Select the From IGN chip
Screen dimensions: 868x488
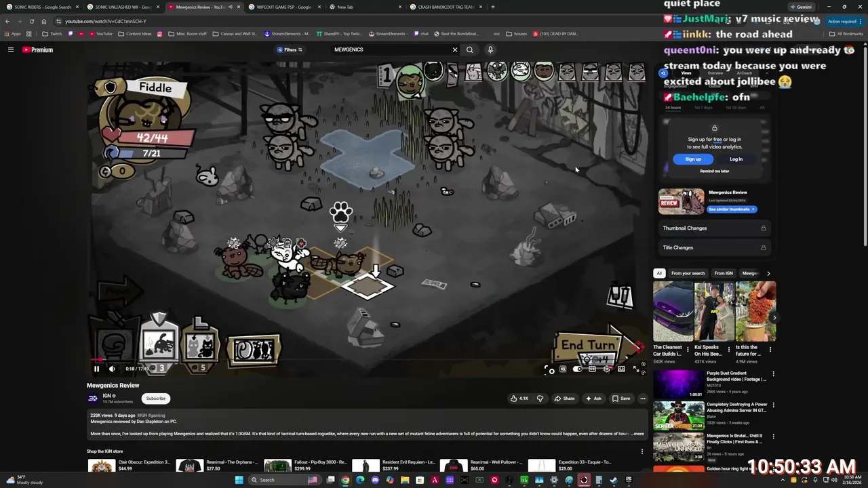click(x=724, y=273)
